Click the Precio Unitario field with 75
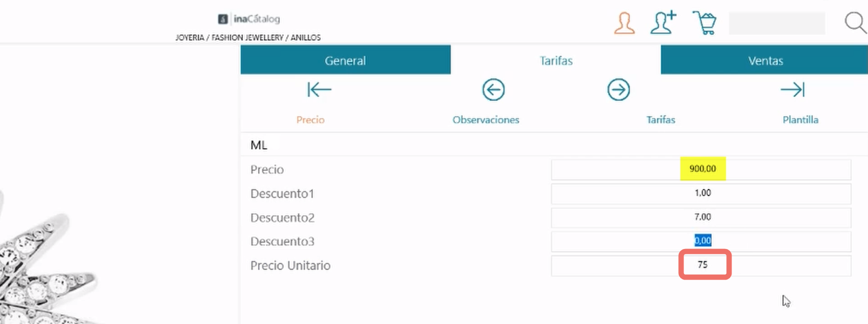This screenshot has height=324, width=868. (701, 265)
